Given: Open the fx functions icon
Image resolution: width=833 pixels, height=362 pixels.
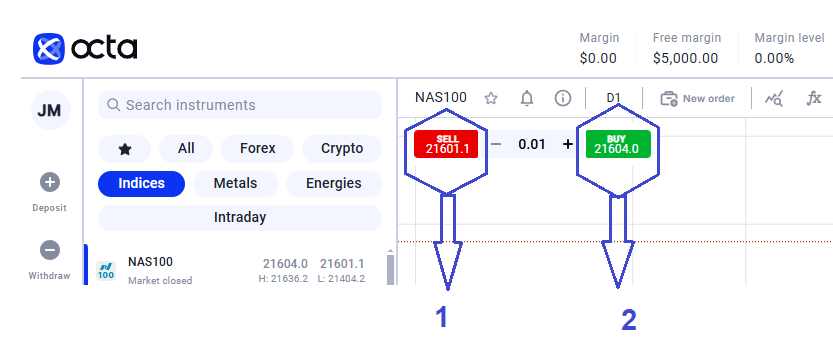Looking at the screenshot, I should pyautogui.click(x=814, y=98).
